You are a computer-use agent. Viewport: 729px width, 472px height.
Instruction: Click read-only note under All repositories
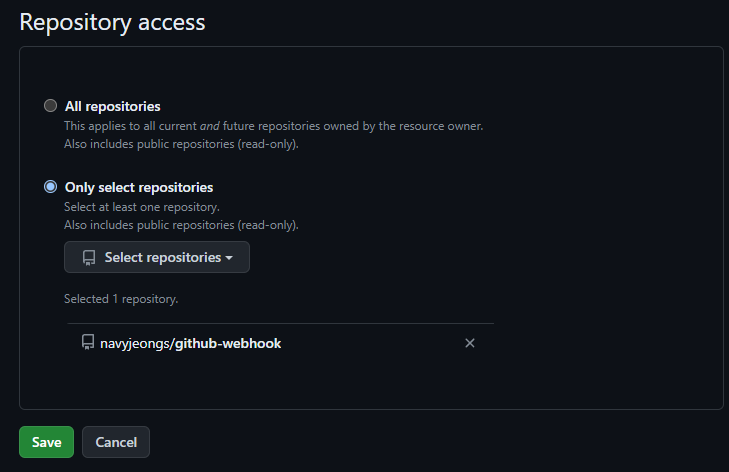pyautogui.click(x=181, y=144)
